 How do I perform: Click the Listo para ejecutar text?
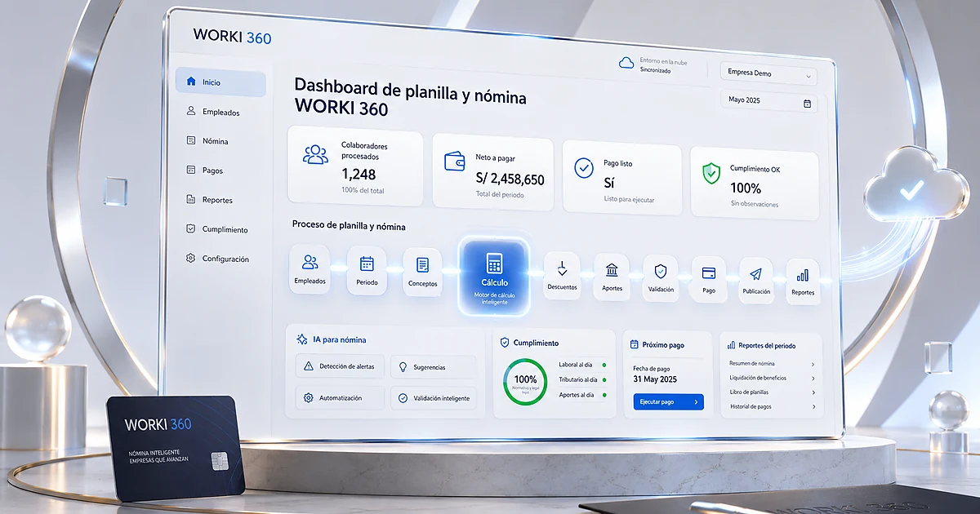pos(629,199)
